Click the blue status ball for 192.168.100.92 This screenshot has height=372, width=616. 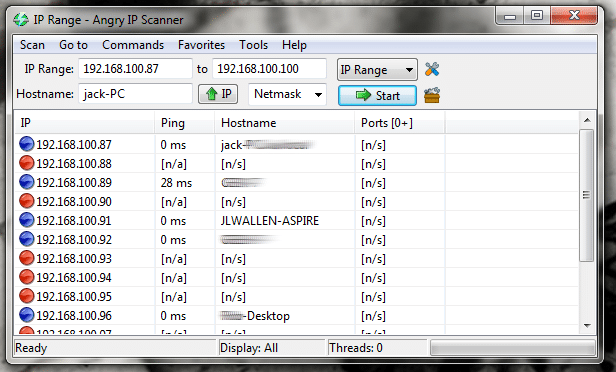point(27,239)
